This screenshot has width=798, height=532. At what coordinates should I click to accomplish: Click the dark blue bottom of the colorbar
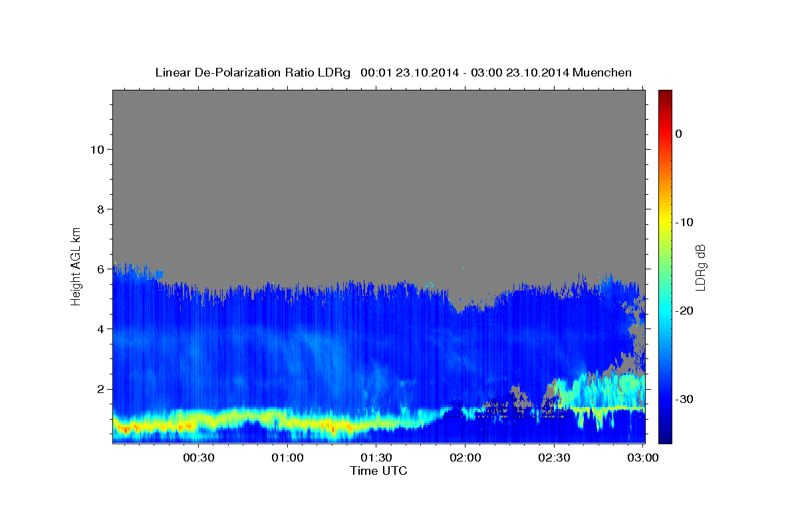coord(664,436)
